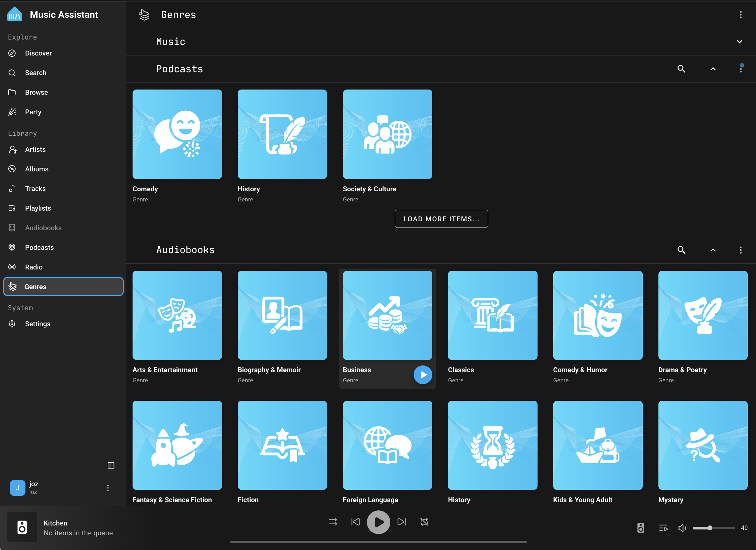Open the Radio library
This screenshot has width=756, height=550.
(x=63, y=267)
